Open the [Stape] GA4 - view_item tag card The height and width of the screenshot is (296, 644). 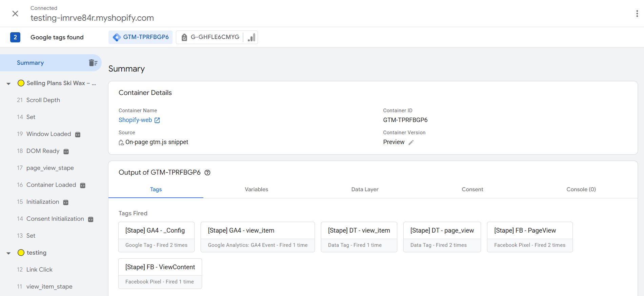(258, 237)
